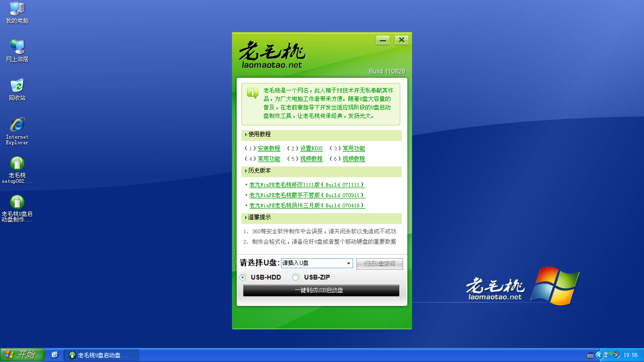This screenshot has width=644, height=362.
Task: Open the Build 070418 history version link
Action: click(307, 206)
